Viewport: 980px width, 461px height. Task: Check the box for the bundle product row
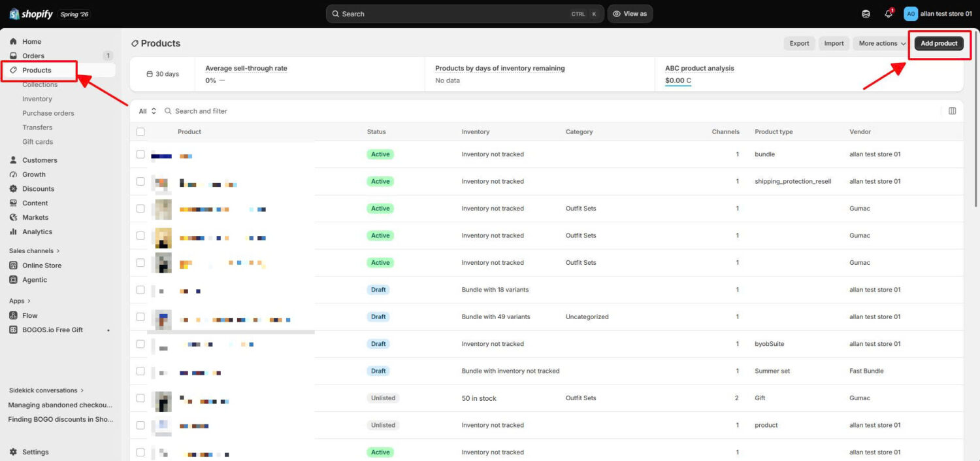[x=140, y=154]
